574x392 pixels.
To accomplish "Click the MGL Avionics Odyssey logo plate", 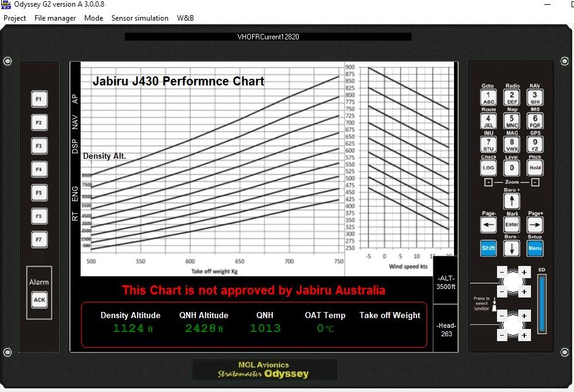I will point(264,370).
